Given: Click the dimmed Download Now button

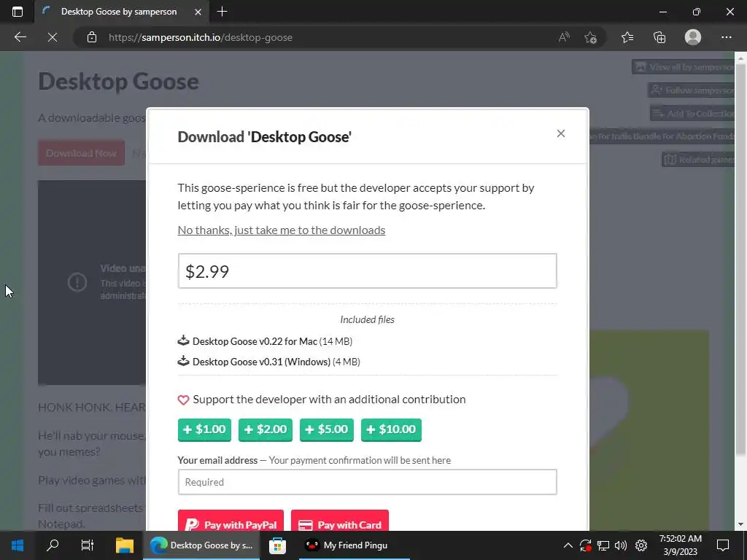Looking at the screenshot, I should [81, 153].
